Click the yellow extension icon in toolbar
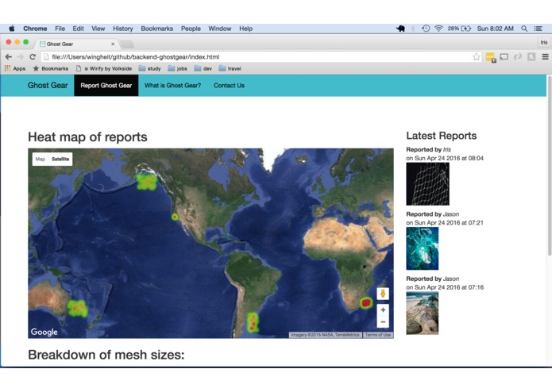 [490, 57]
